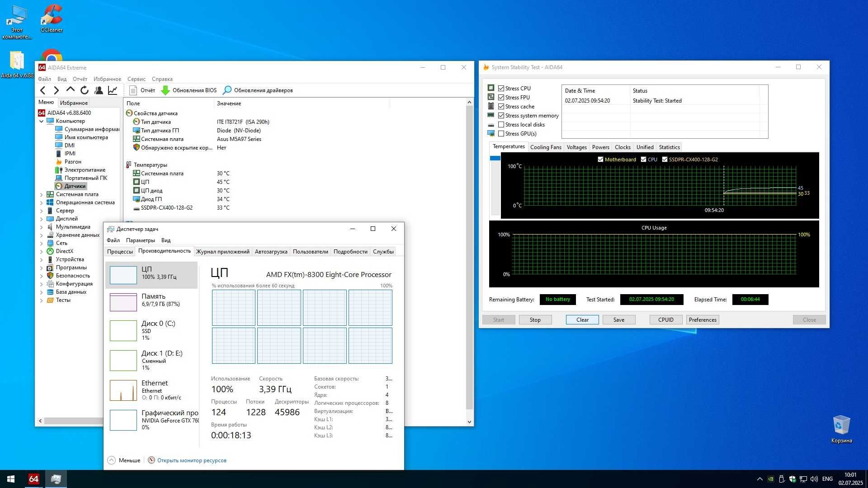Viewport: 868px width, 488px height.
Task: Click the Windows Start button
Action: tap(11, 479)
